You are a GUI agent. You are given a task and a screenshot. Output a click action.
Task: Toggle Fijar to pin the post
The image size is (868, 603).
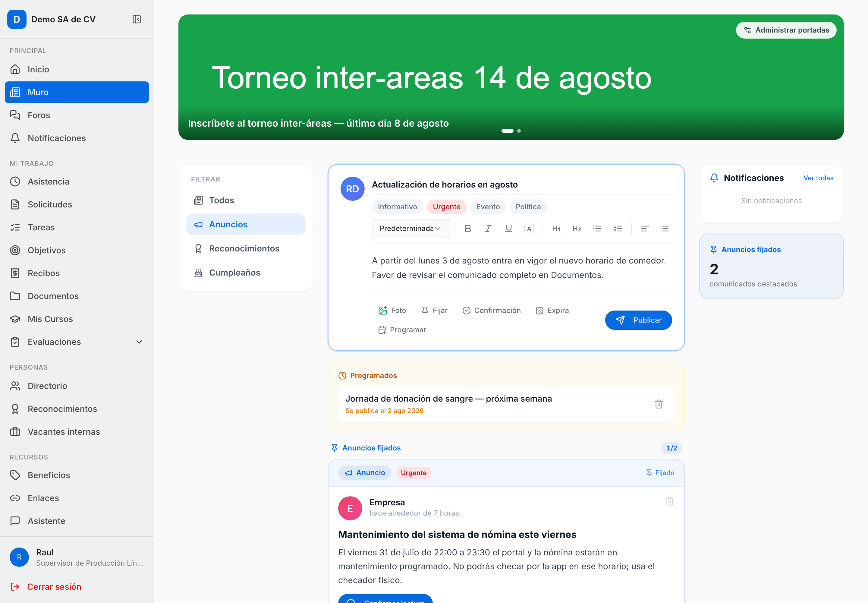(434, 311)
